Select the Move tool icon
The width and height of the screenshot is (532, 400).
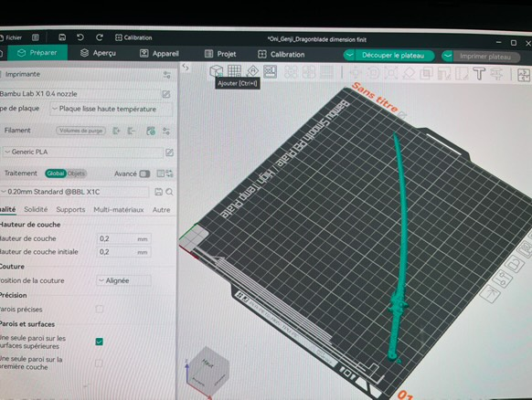coord(356,72)
